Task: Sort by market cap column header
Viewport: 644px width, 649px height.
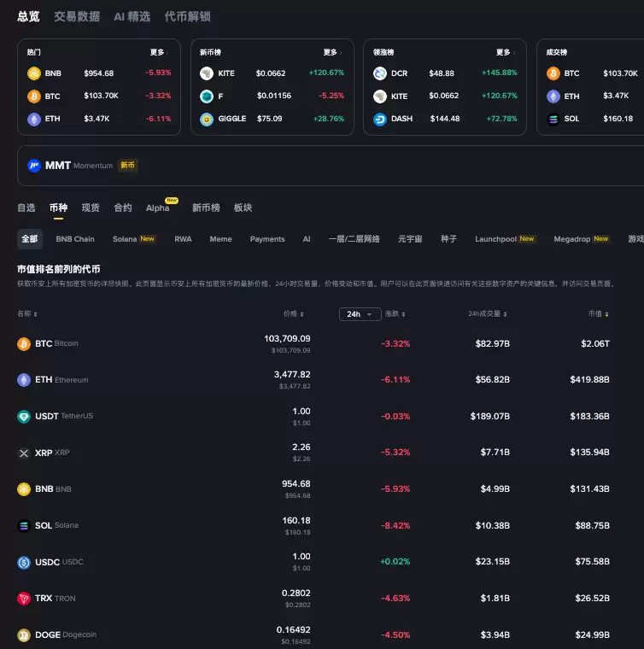Action: [x=598, y=314]
